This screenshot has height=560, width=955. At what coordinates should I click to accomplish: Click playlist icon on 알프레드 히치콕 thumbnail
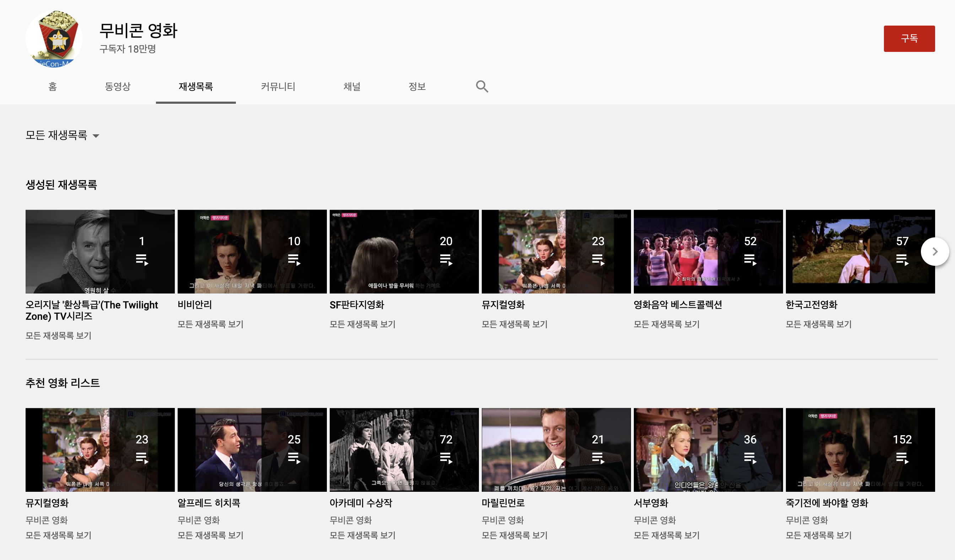tap(294, 458)
